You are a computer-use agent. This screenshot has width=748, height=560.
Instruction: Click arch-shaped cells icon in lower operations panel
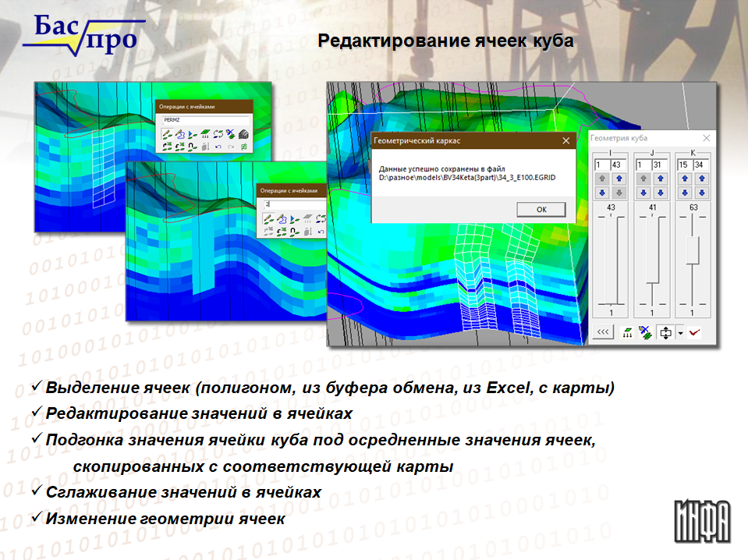294,232
